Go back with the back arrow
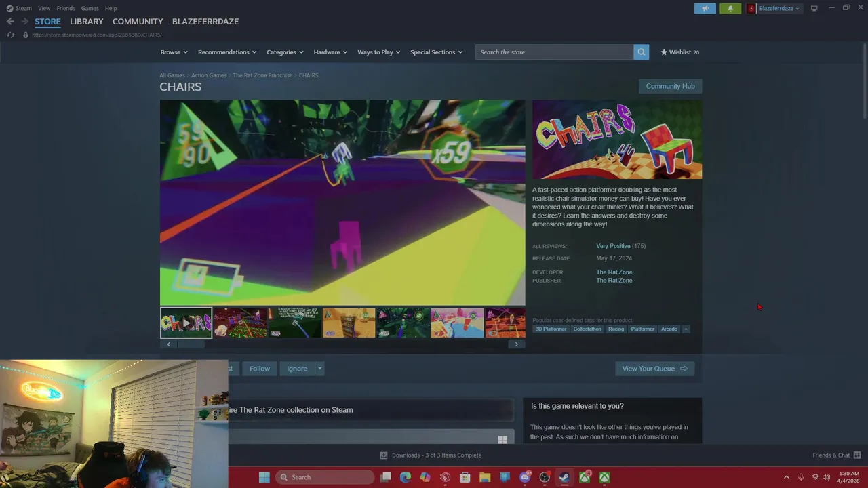The image size is (868, 488). [10, 22]
